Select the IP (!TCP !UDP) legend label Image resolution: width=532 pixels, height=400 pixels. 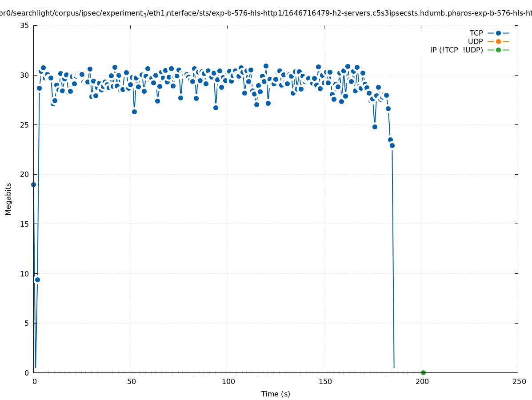pos(456,50)
